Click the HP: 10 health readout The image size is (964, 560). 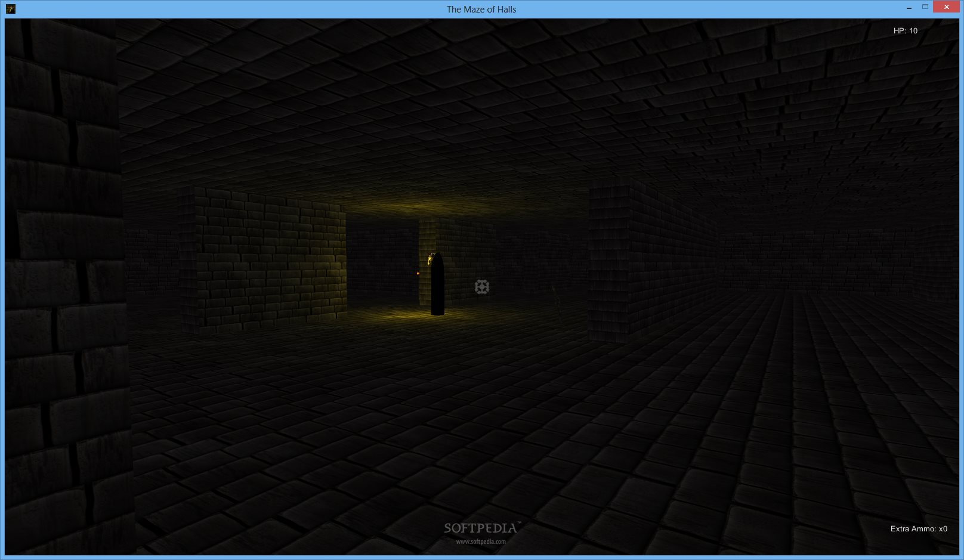[x=905, y=30]
